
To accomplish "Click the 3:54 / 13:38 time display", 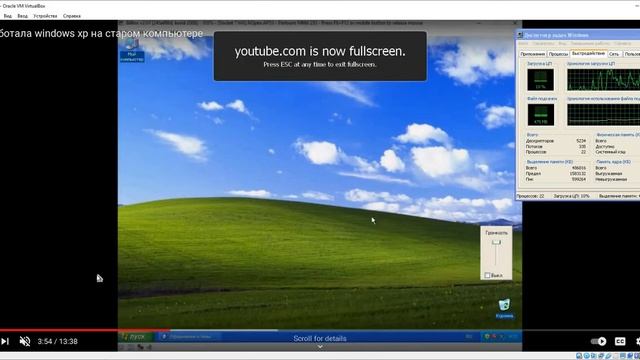I will 58,341.
